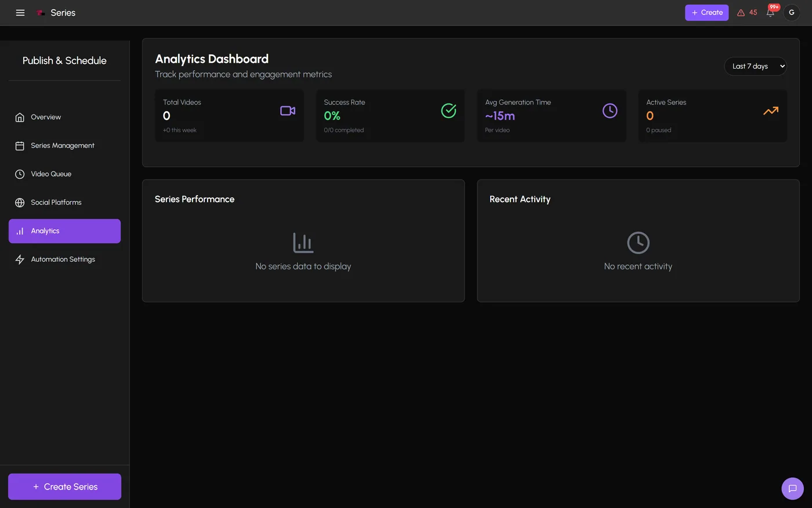Click the clock icon in Avg Generation Time
This screenshot has width=812, height=508.
(x=610, y=111)
